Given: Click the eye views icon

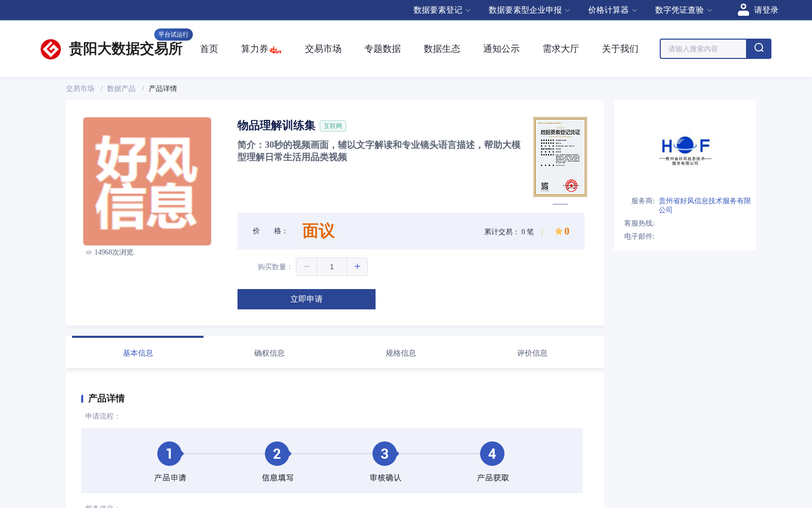Looking at the screenshot, I should click(89, 252).
